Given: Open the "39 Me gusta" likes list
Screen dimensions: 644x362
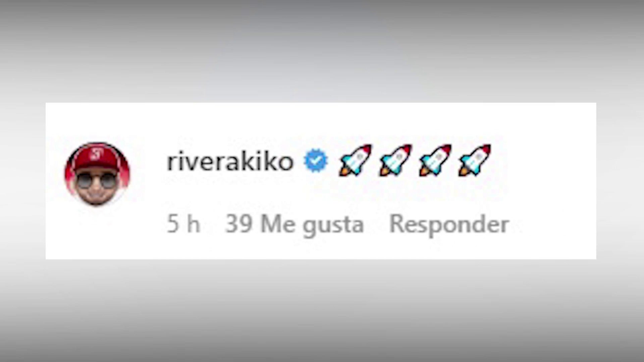Looking at the screenshot, I should coord(294,225).
